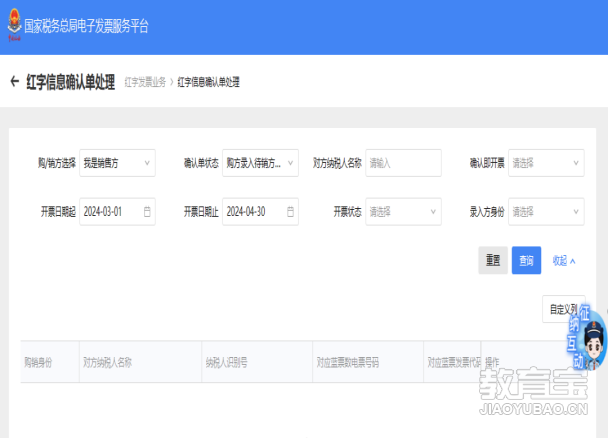The height and width of the screenshot is (438, 609).
Task: Open the 确认即开票 dropdown
Action: [546, 163]
